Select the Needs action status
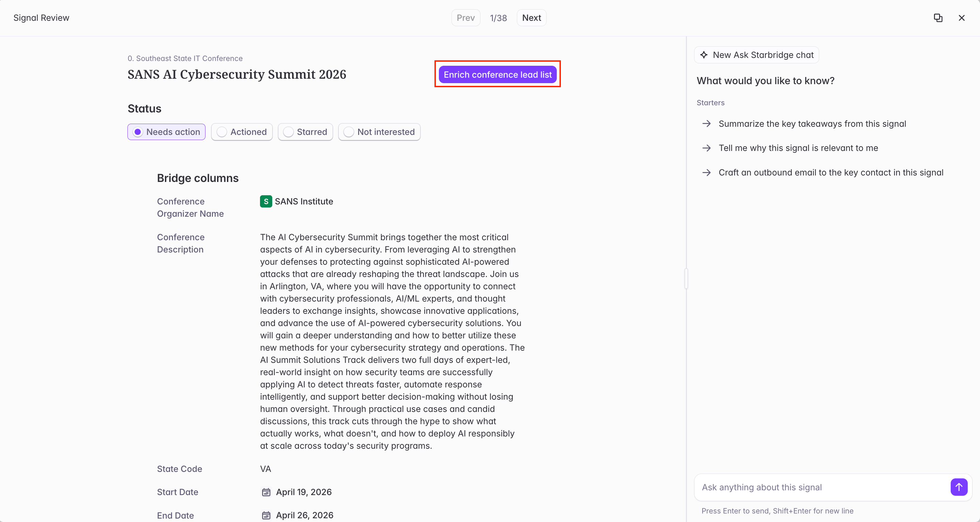 (x=166, y=132)
